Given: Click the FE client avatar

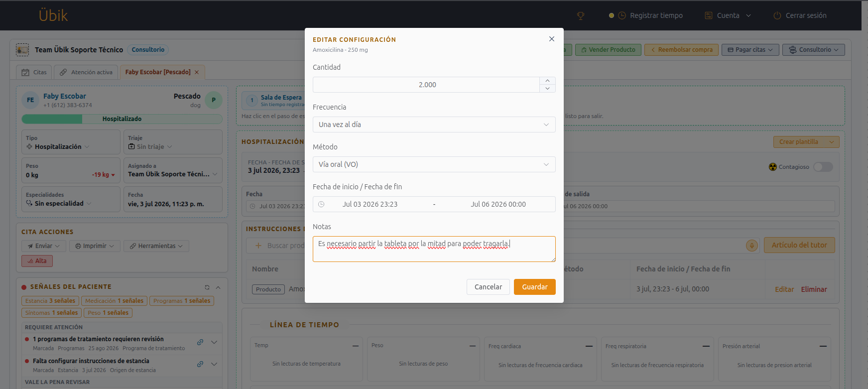Looking at the screenshot, I should pyautogui.click(x=30, y=100).
